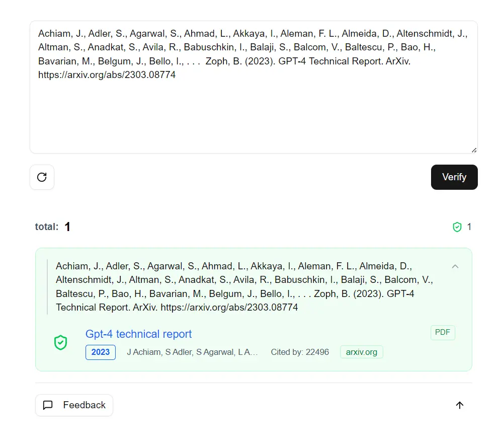Click the Cited by 22496 count

pyautogui.click(x=299, y=352)
